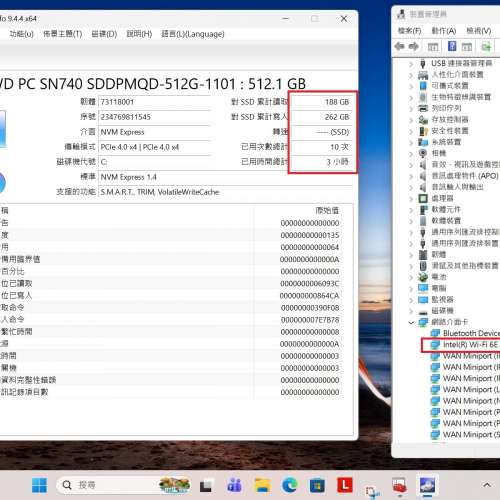
Task: Open the 語言(L)(Language) menu
Action: pyautogui.click(x=193, y=34)
